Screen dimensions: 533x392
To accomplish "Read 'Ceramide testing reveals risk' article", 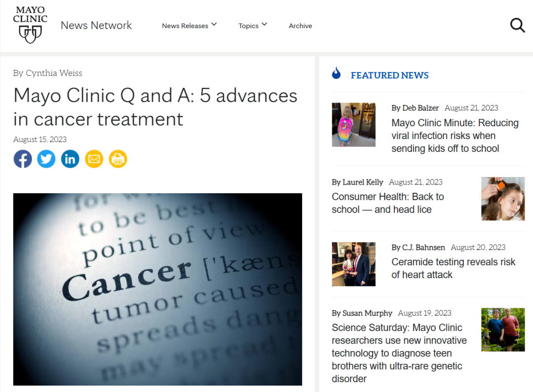I will (x=454, y=268).
